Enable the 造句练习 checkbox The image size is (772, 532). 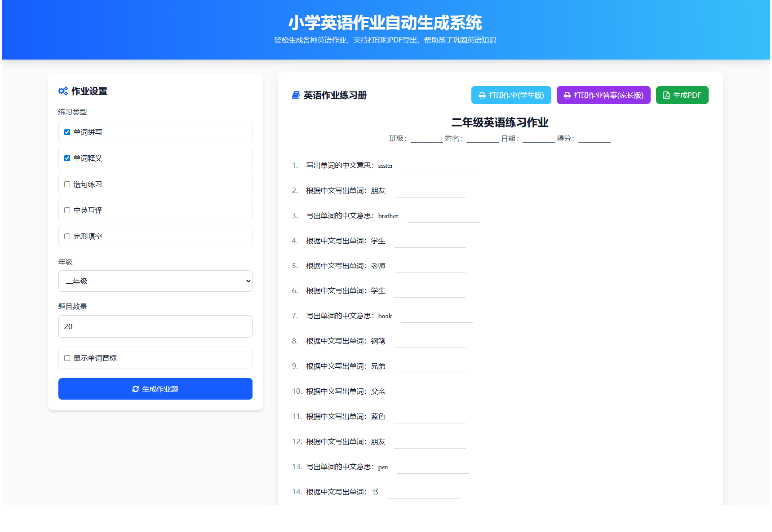pyautogui.click(x=67, y=184)
